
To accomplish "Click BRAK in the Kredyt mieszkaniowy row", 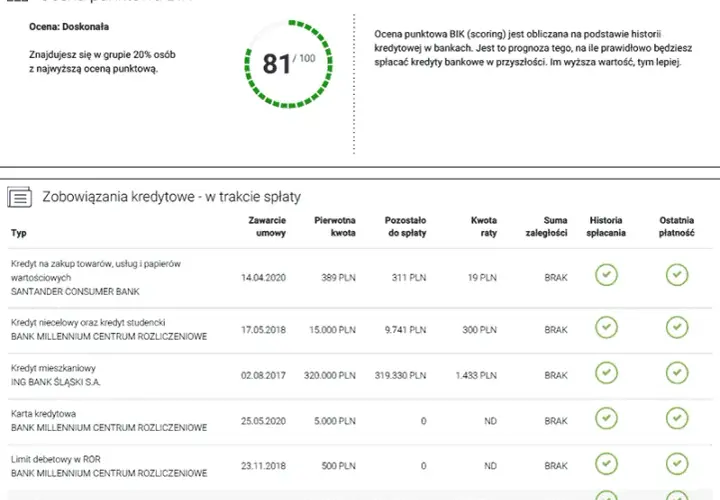I will point(556,375).
